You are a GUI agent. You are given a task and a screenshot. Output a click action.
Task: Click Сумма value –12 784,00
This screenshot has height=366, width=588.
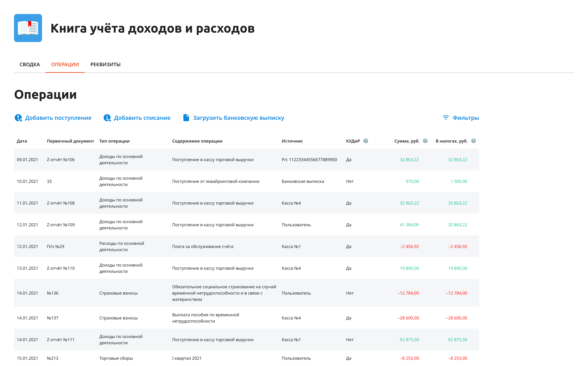pyautogui.click(x=408, y=293)
